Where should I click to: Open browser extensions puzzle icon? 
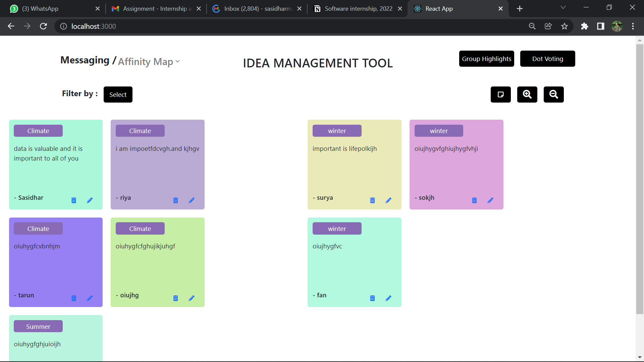pyautogui.click(x=585, y=26)
